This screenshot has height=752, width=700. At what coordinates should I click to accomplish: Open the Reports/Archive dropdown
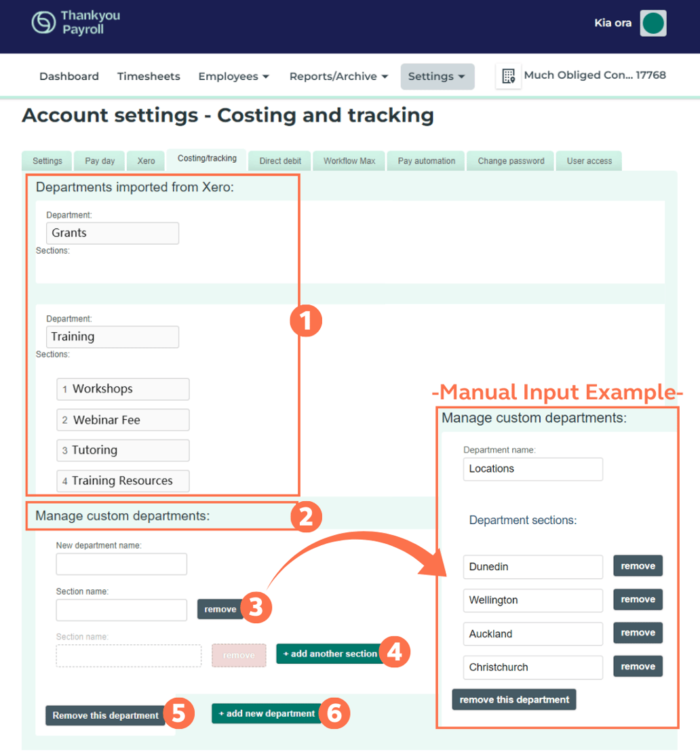tap(338, 76)
